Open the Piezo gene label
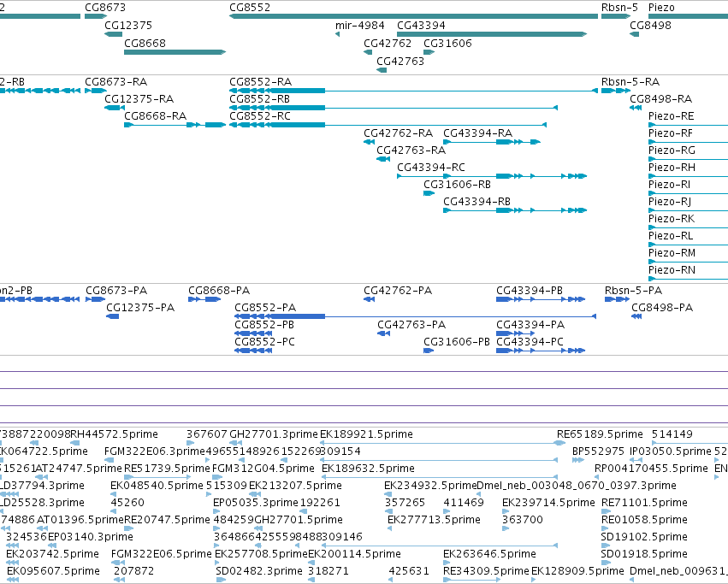 point(661,8)
